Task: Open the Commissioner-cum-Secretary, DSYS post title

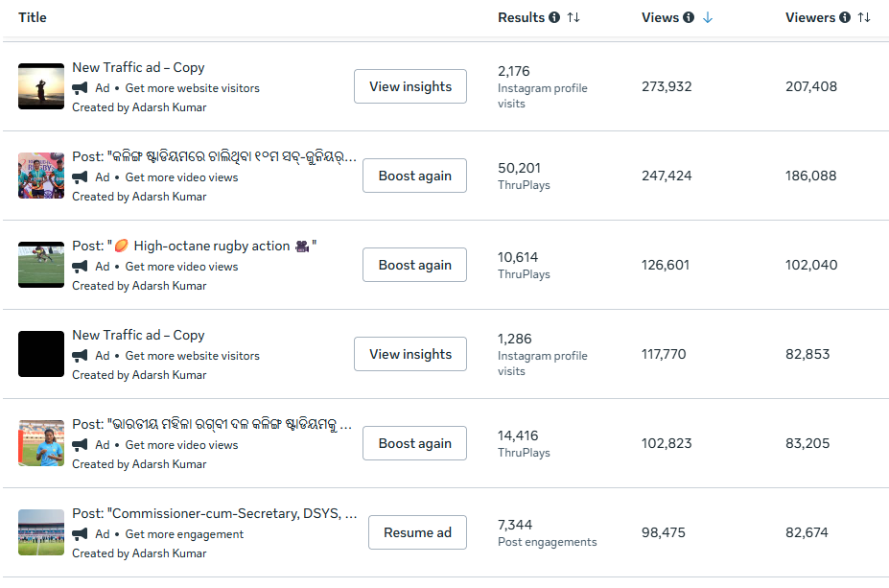Action: point(214,514)
